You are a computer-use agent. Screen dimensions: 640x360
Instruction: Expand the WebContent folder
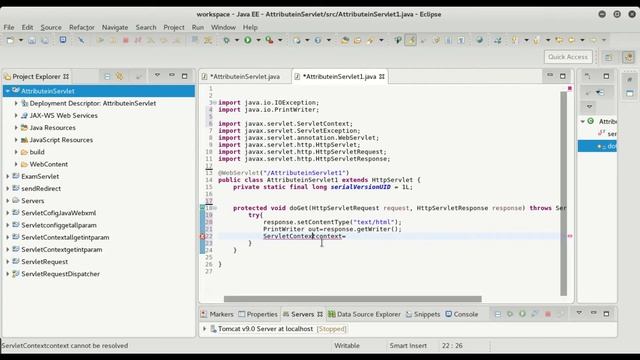[x=16, y=164]
